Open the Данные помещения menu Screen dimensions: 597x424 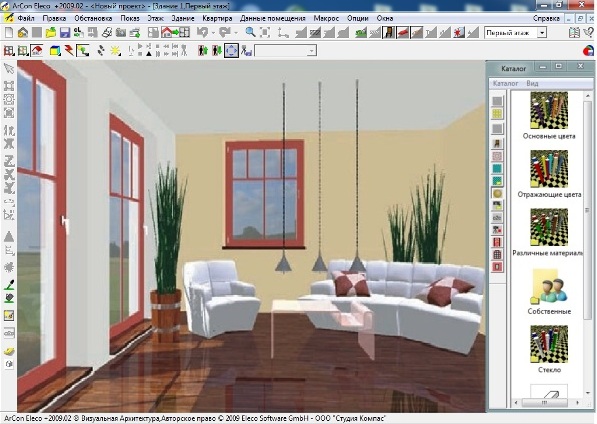point(273,18)
